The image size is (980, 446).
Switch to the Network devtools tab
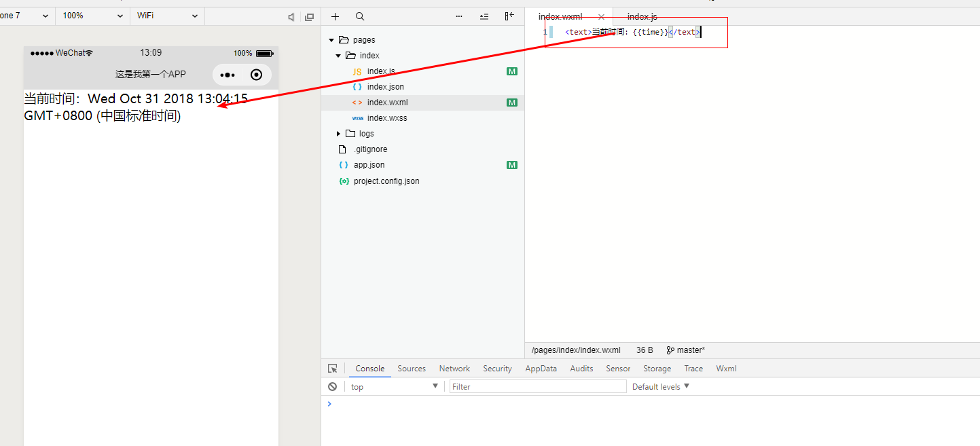[x=454, y=369]
